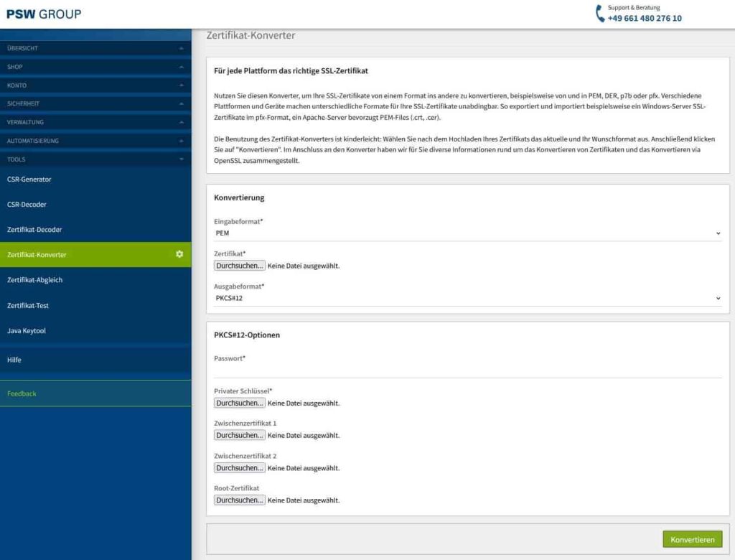Open the Eingabeformat dropdown
The width and height of the screenshot is (735, 560).
pos(467,233)
